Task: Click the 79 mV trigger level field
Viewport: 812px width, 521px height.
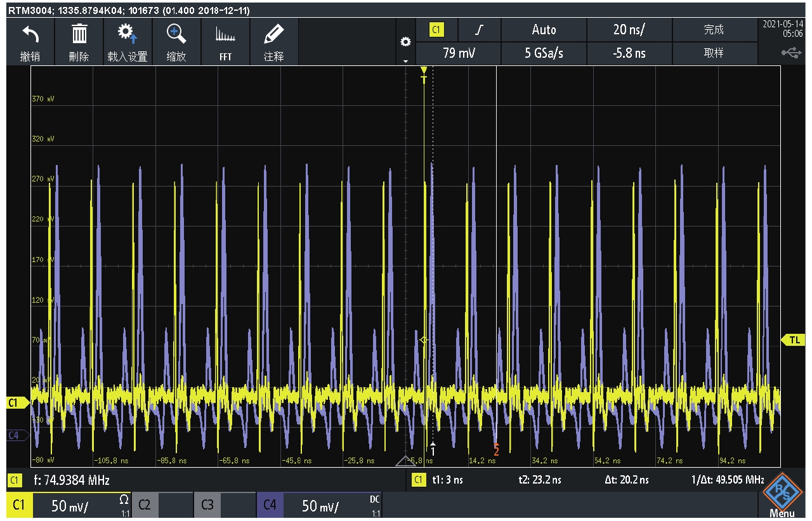Action: [458, 53]
